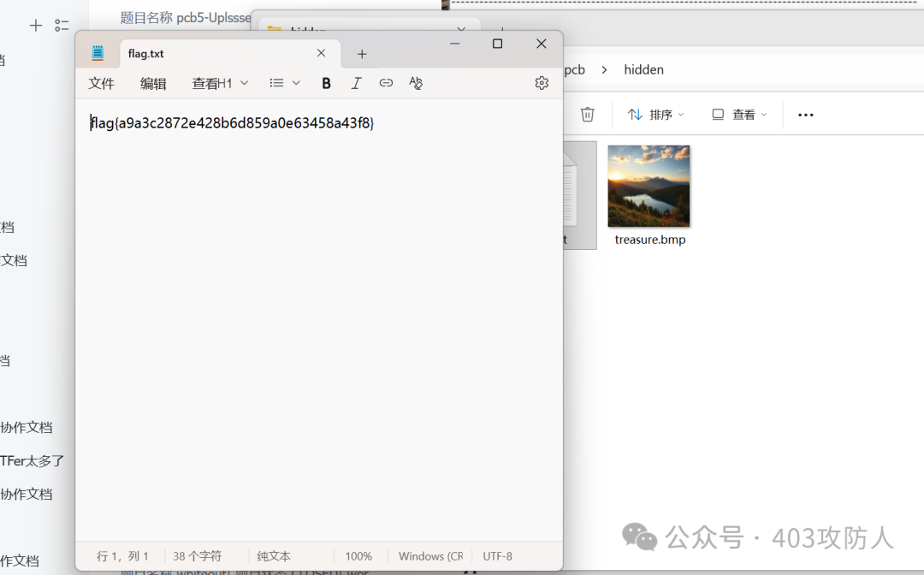Close the Notepad window
The width and height of the screenshot is (924, 575).
(541, 44)
